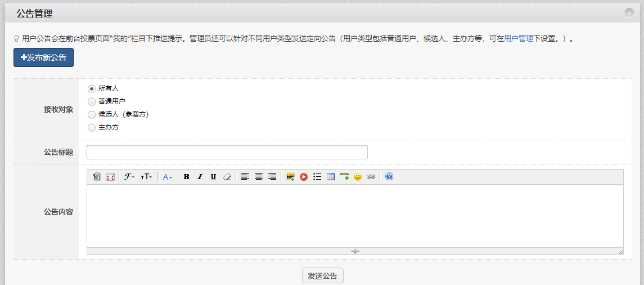This screenshot has height=285, width=644.
Task: Collapse the 公告管理 panel with the arrow
Action: [x=629, y=13]
